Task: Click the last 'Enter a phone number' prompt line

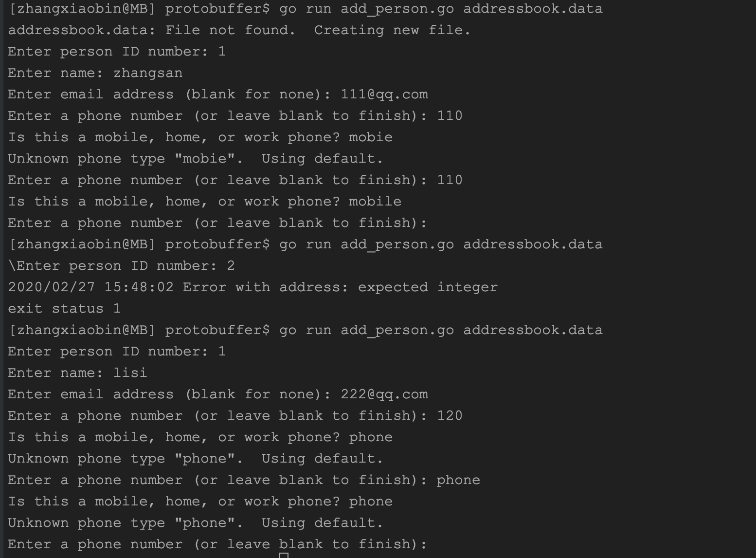Action: click(x=217, y=544)
